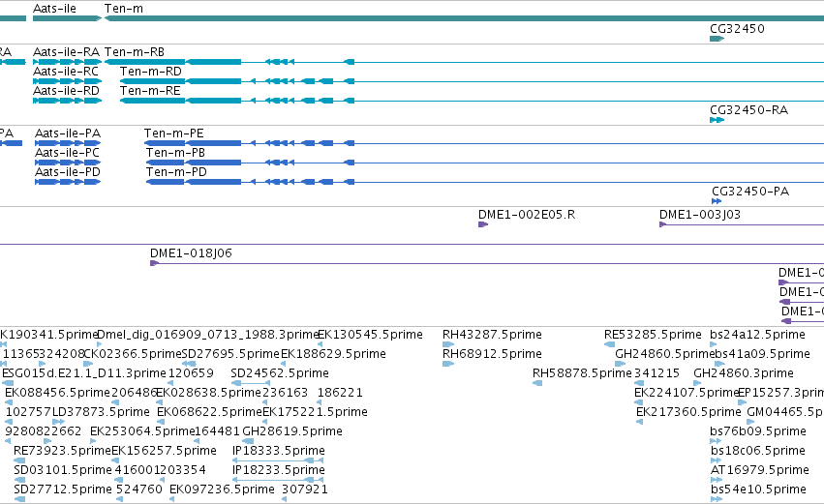Click the RH58878.5prime EST label

pyautogui.click(x=582, y=373)
